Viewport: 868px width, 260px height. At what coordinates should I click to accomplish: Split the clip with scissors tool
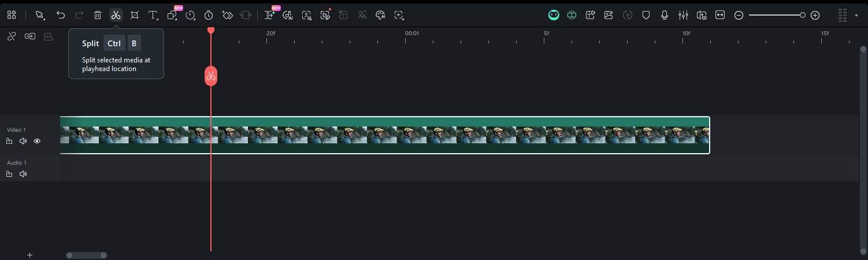point(116,15)
